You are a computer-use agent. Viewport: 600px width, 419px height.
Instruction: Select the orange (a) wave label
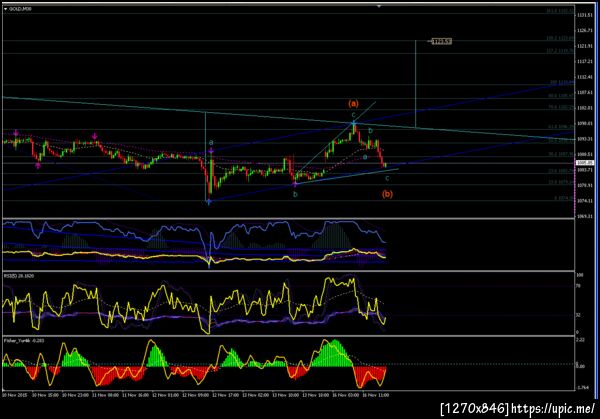pos(353,103)
